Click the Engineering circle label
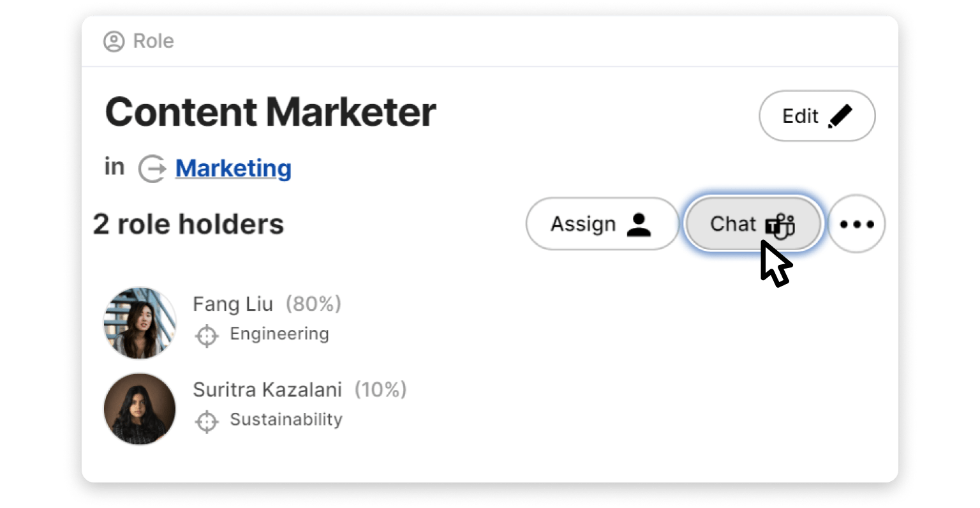This screenshot has width=980, height=508. tap(279, 334)
